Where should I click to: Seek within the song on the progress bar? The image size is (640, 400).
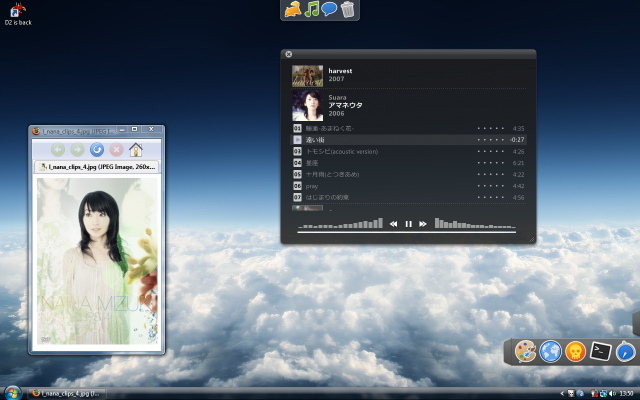pos(407,232)
